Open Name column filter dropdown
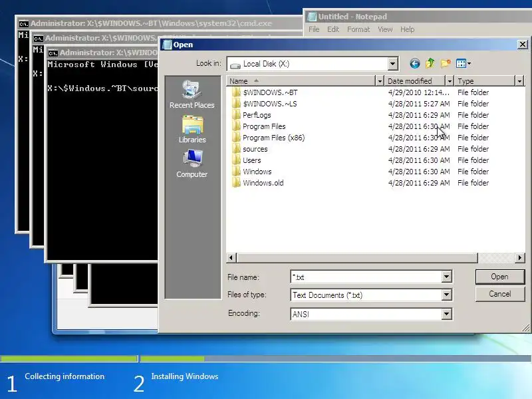 (380, 81)
